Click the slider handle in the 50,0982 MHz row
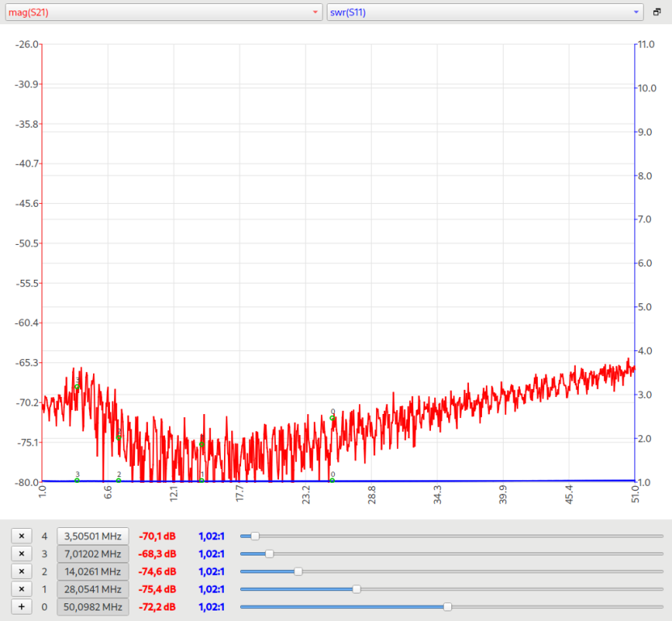 447,607
